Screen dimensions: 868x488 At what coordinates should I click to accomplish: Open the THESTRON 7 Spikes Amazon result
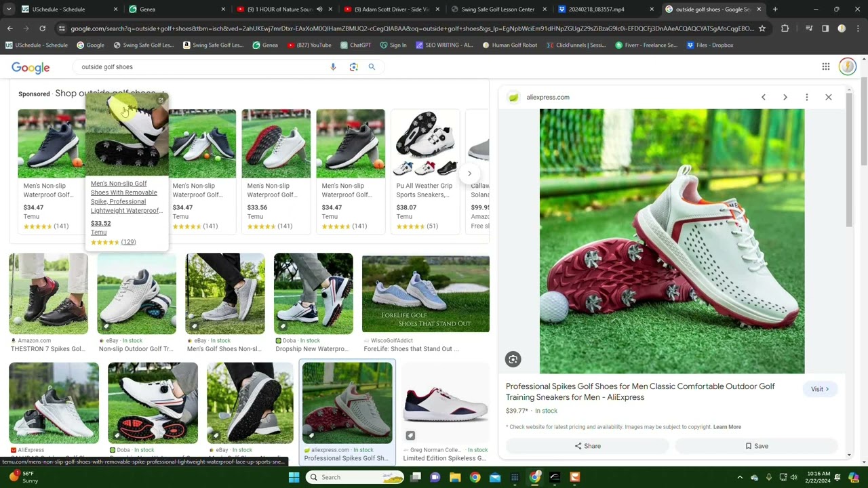(48, 303)
